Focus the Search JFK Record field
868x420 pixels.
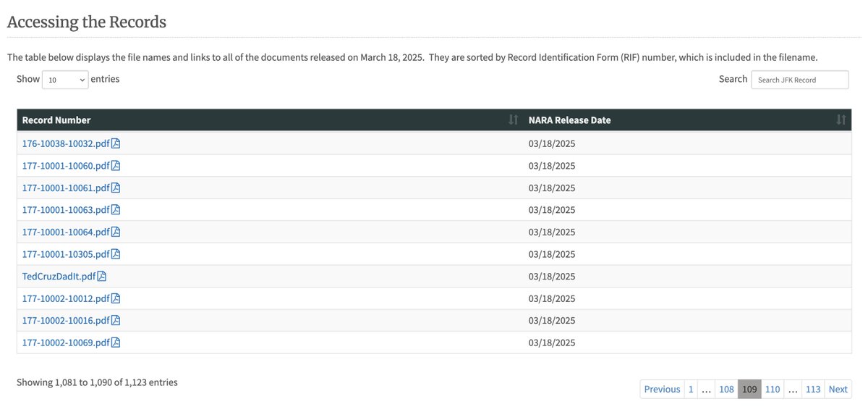tap(800, 80)
